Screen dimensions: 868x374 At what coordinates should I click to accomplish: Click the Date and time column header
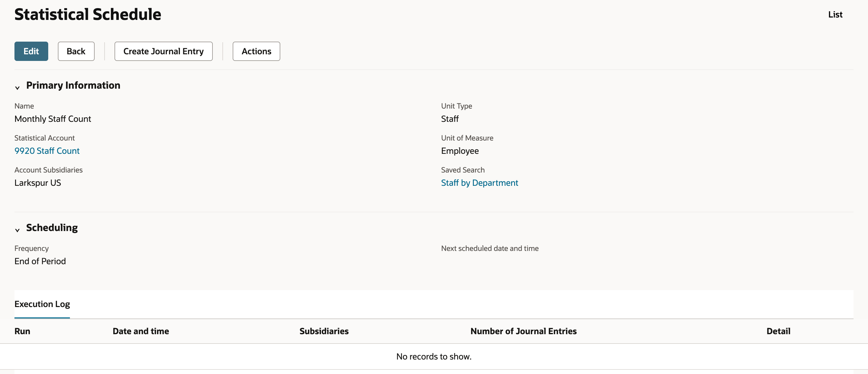pyautogui.click(x=141, y=331)
